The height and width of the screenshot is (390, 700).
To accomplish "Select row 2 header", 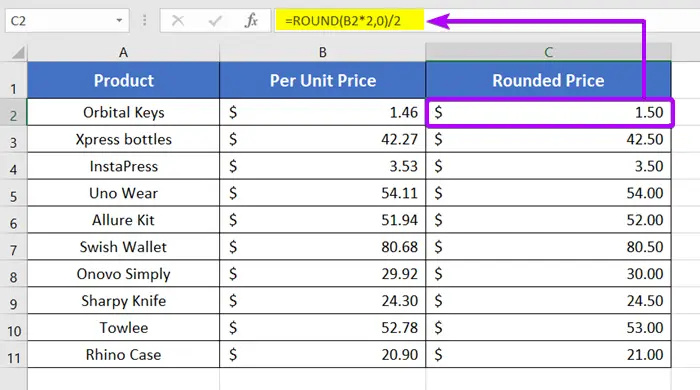I will 13,112.
